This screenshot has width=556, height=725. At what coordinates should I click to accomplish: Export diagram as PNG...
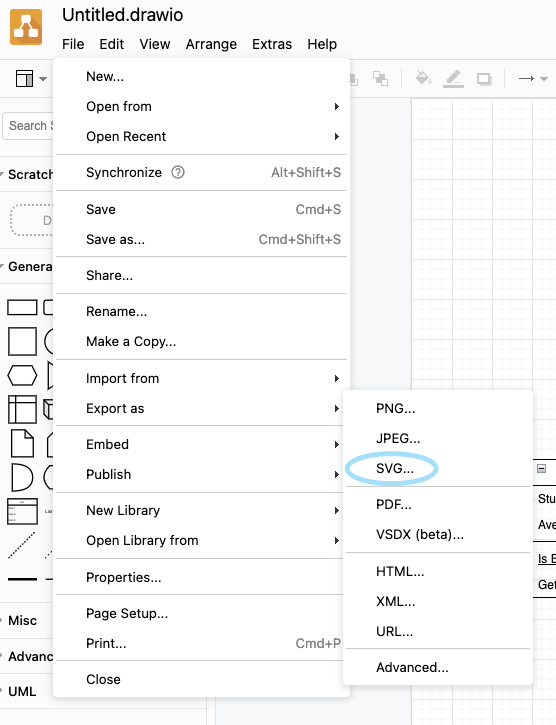point(438,409)
